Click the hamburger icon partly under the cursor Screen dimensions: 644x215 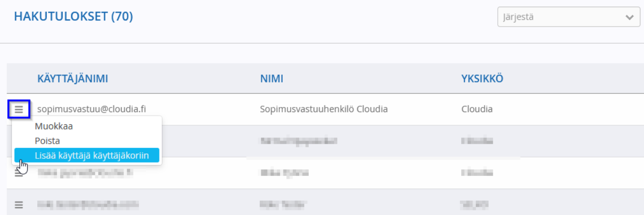(x=19, y=172)
